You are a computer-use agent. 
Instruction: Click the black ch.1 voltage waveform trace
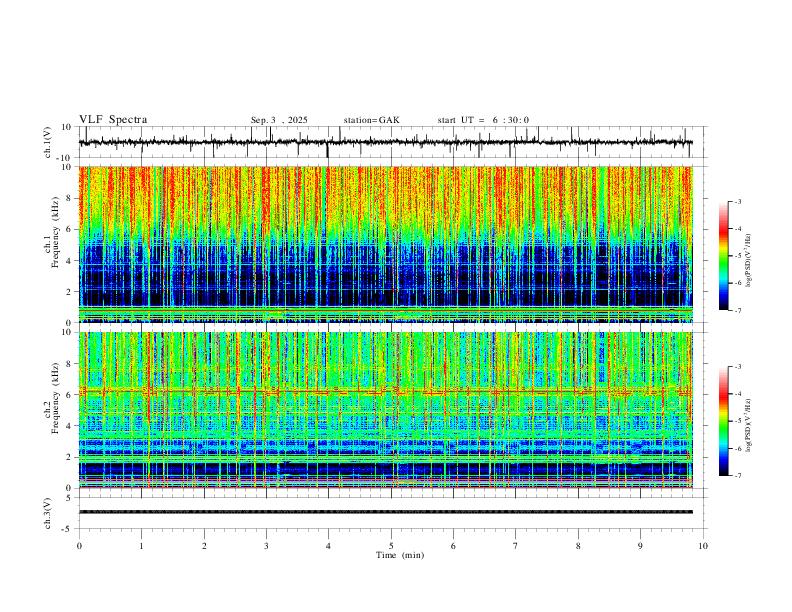pos(386,142)
